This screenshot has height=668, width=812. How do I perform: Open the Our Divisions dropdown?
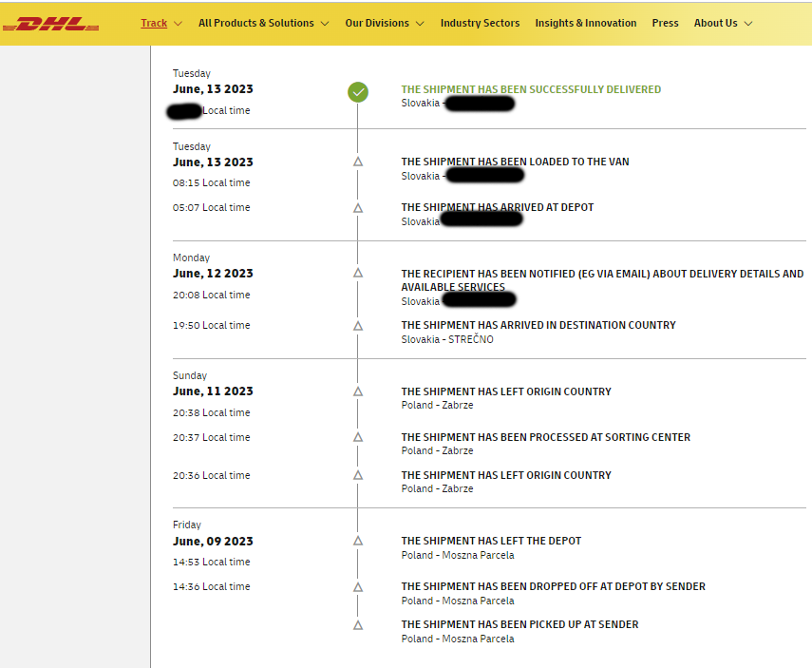(385, 23)
